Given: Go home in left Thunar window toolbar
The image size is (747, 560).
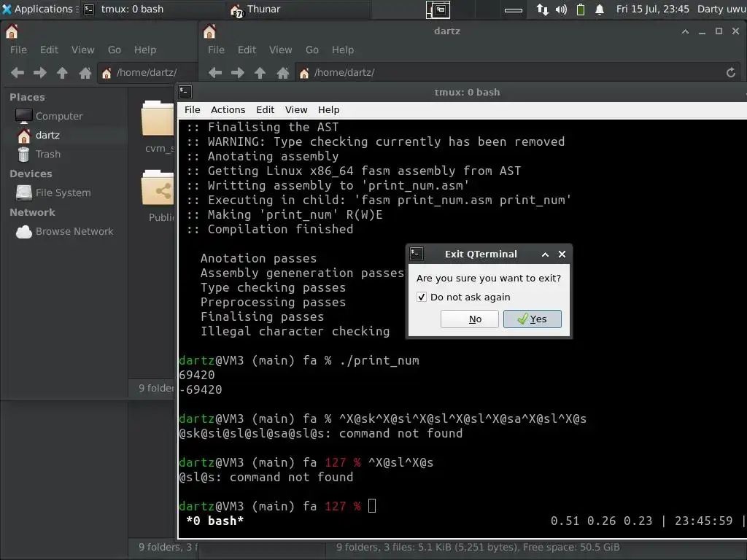Looking at the screenshot, I should [x=85, y=73].
